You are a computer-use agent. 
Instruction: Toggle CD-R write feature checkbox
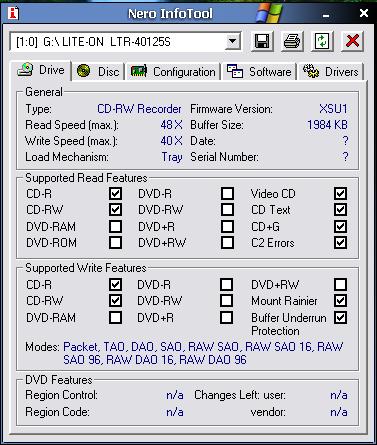115,284
